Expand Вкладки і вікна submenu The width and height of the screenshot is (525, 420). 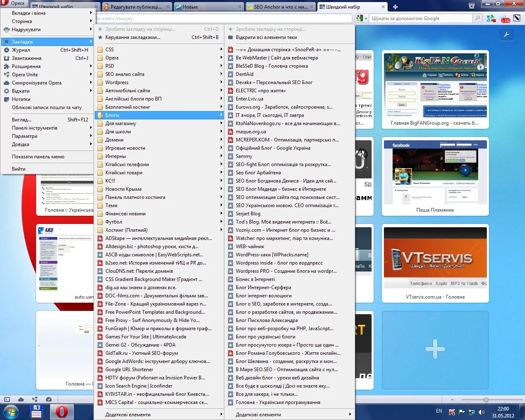coord(48,13)
